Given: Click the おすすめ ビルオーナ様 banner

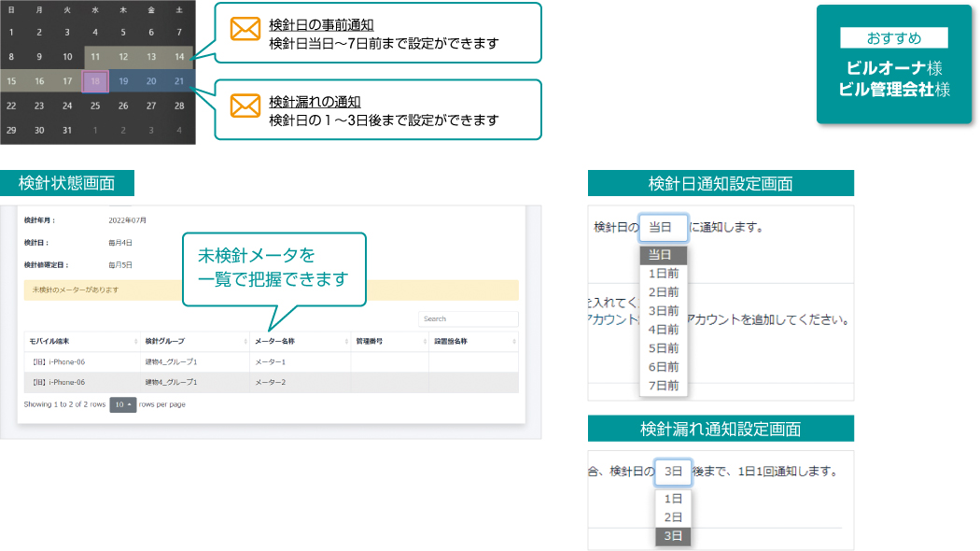Looking at the screenshot, I should pos(894,64).
